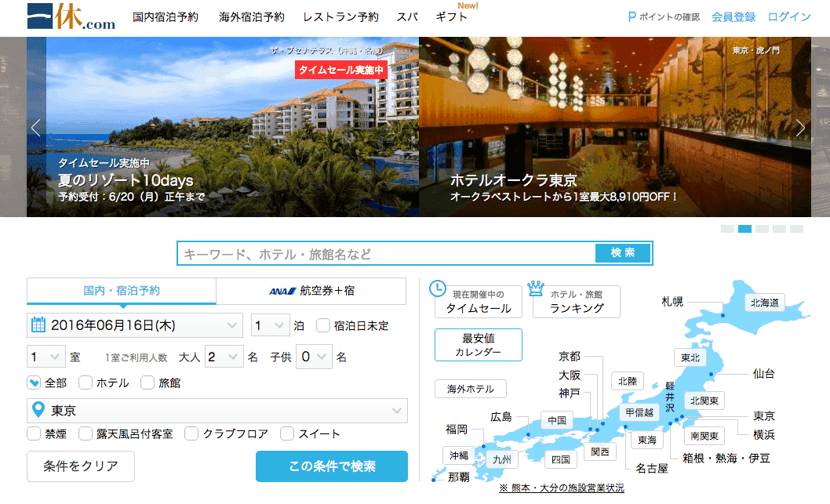Enable スイート checkbox
Image resolution: width=830 pixels, height=504 pixels.
[x=287, y=433]
